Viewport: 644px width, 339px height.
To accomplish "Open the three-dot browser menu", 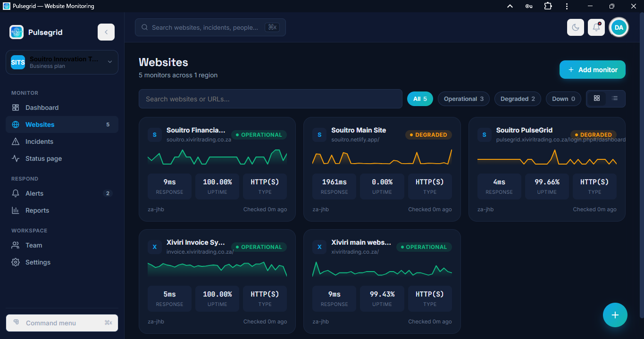I will [x=567, y=6].
